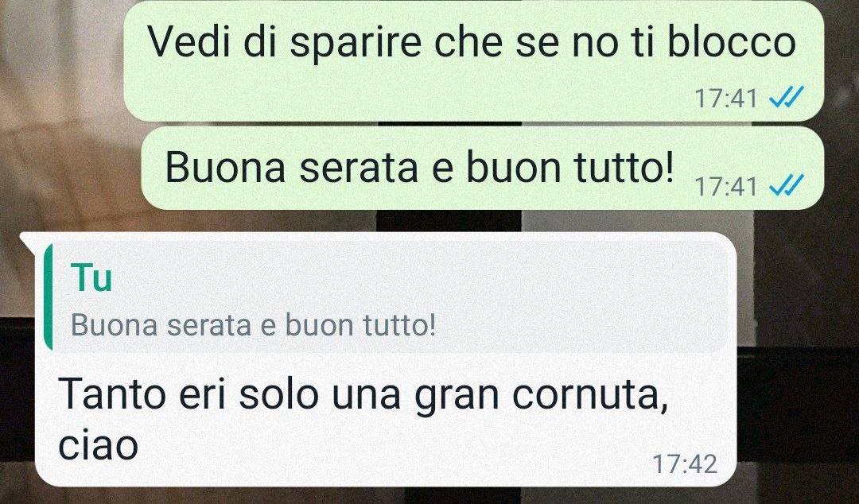Tap the "Tu" sender label in the quote
The height and width of the screenshot is (504, 859).
pos(91,278)
